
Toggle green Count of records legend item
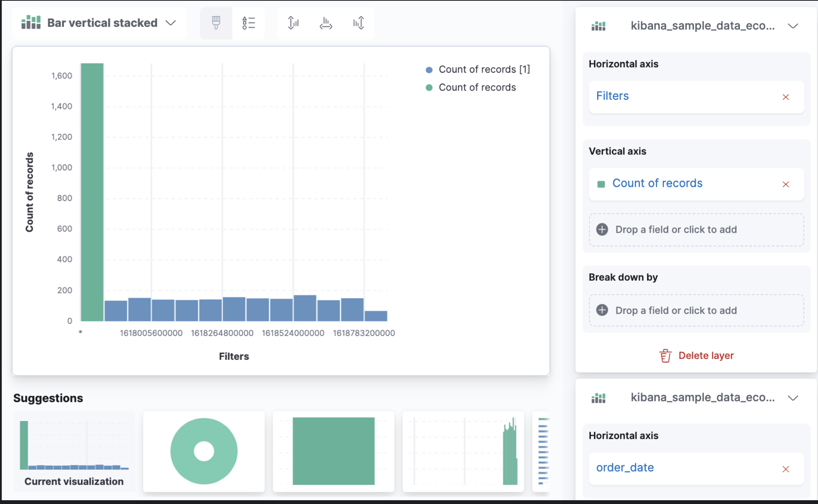pos(477,87)
